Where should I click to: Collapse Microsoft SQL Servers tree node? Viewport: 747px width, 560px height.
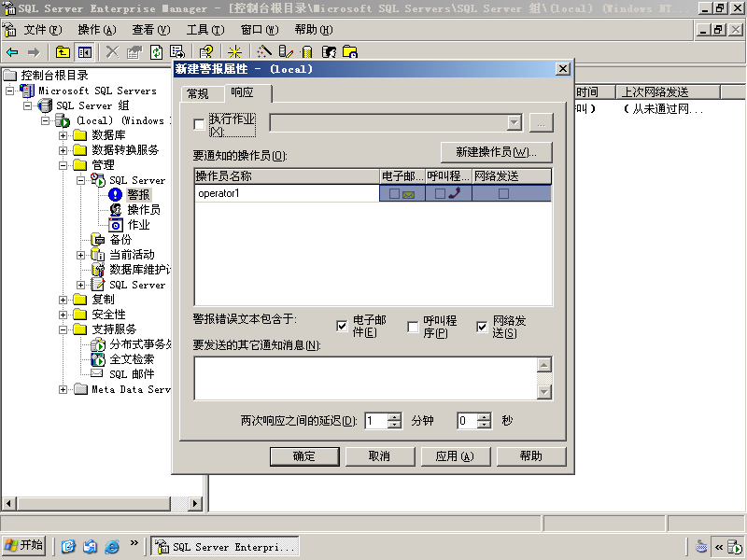click(10, 91)
